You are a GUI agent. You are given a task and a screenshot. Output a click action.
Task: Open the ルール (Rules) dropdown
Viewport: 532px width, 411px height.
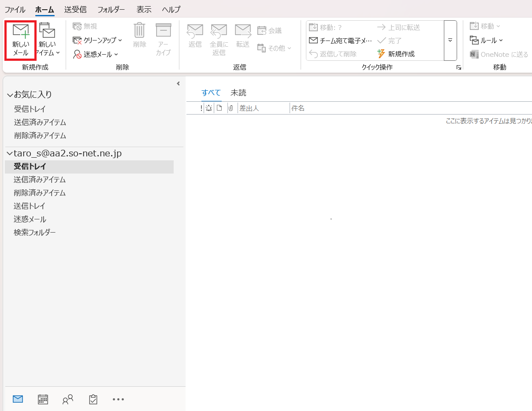click(487, 40)
